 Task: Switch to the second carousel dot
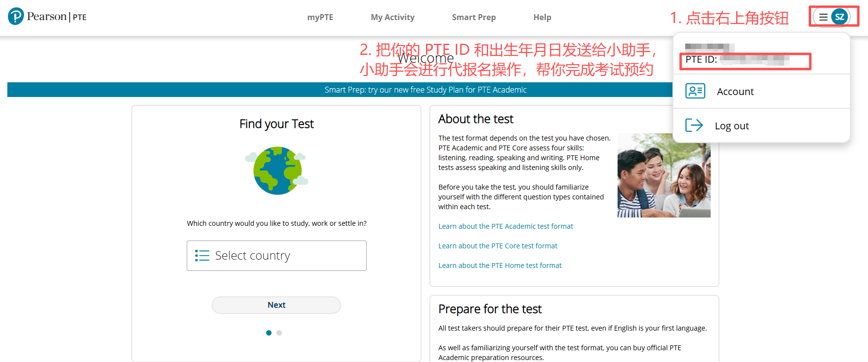279,333
